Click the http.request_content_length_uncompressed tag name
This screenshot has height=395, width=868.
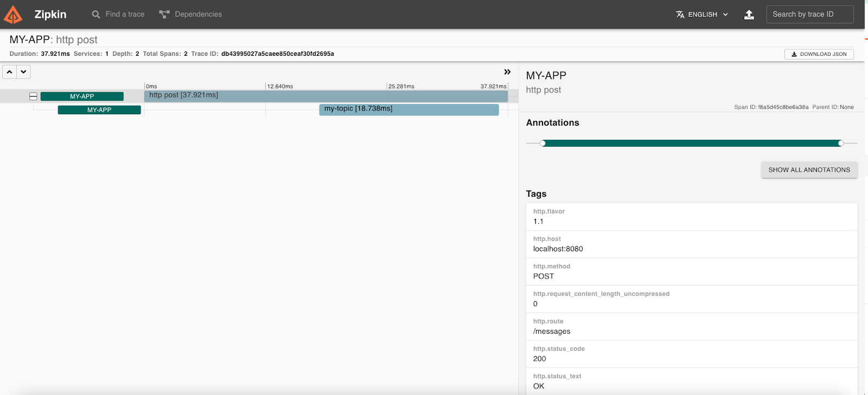601,294
